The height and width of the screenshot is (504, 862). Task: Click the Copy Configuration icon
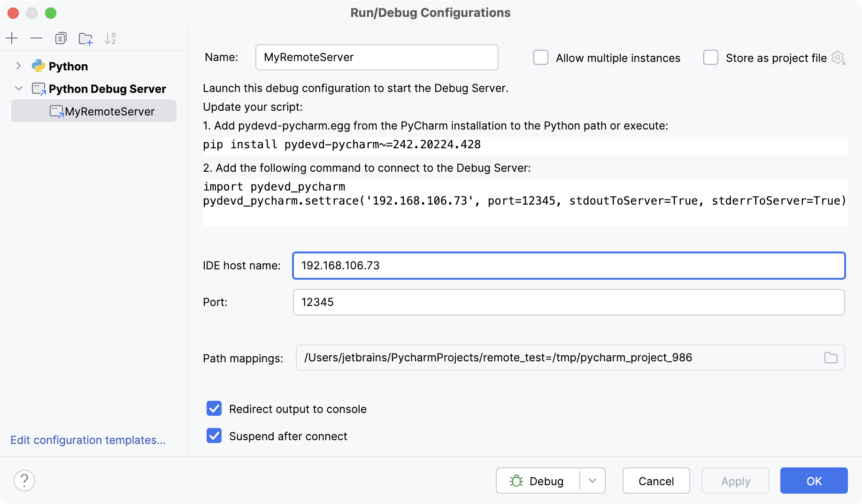click(61, 38)
